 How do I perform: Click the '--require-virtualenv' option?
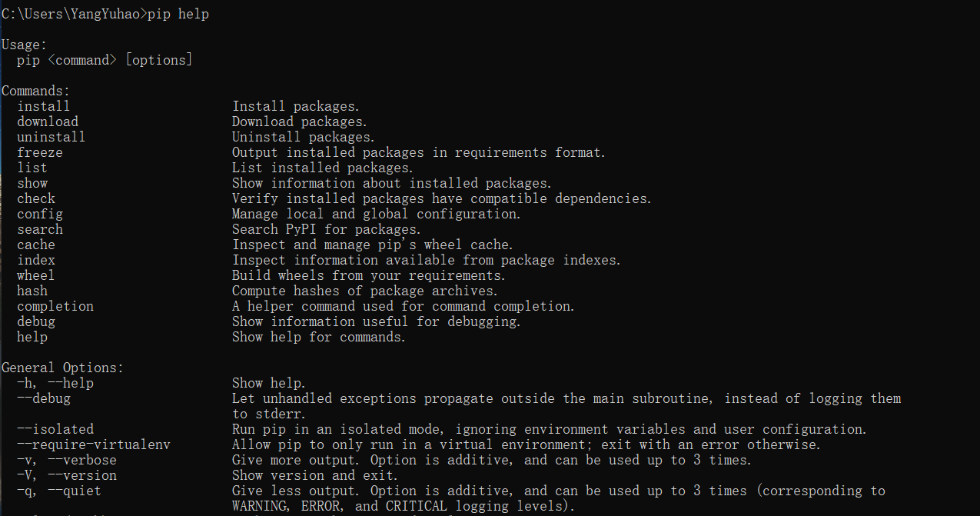(93, 444)
